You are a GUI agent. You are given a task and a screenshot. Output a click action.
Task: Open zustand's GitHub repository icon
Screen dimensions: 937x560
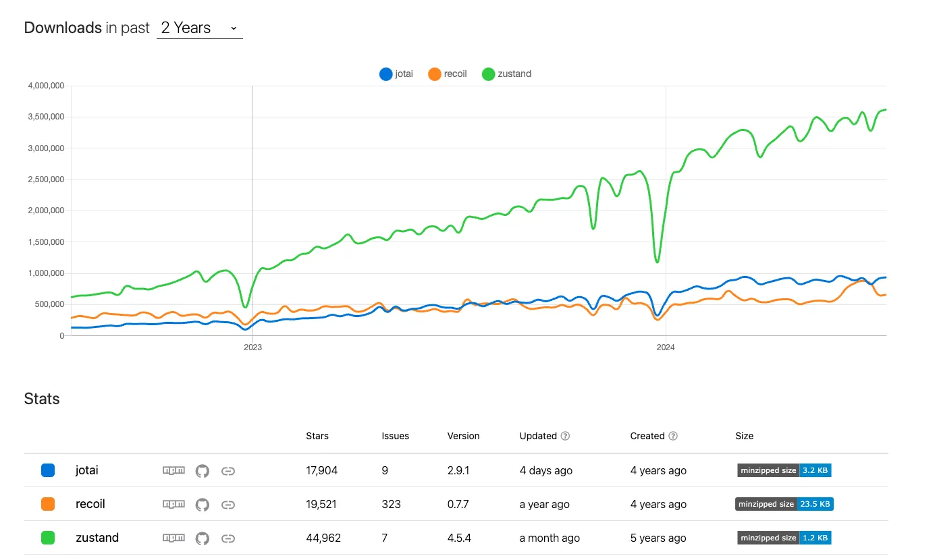click(x=203, y=538)
